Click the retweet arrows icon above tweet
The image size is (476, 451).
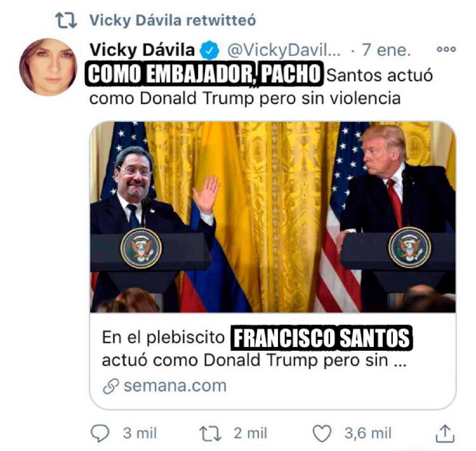tap(66, 20)
